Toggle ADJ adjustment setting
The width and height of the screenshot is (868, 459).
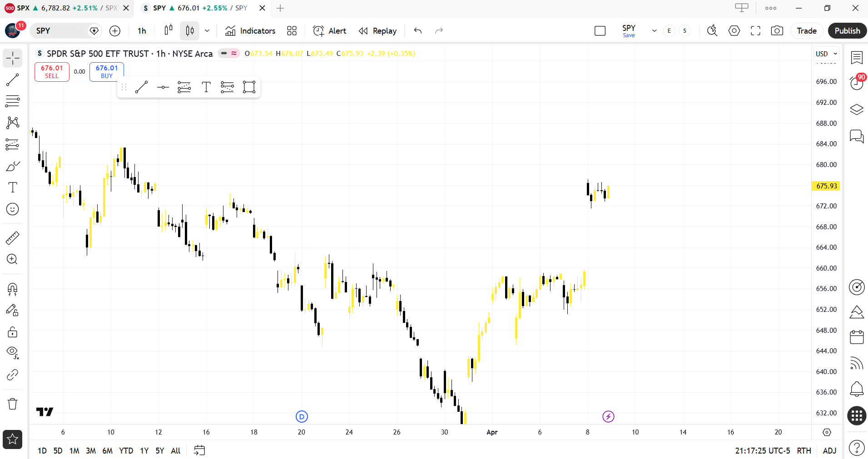coord(829,451)
